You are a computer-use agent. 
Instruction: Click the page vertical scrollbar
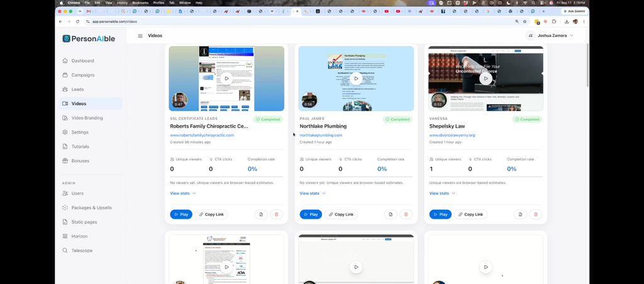click(x=587, y=65)
